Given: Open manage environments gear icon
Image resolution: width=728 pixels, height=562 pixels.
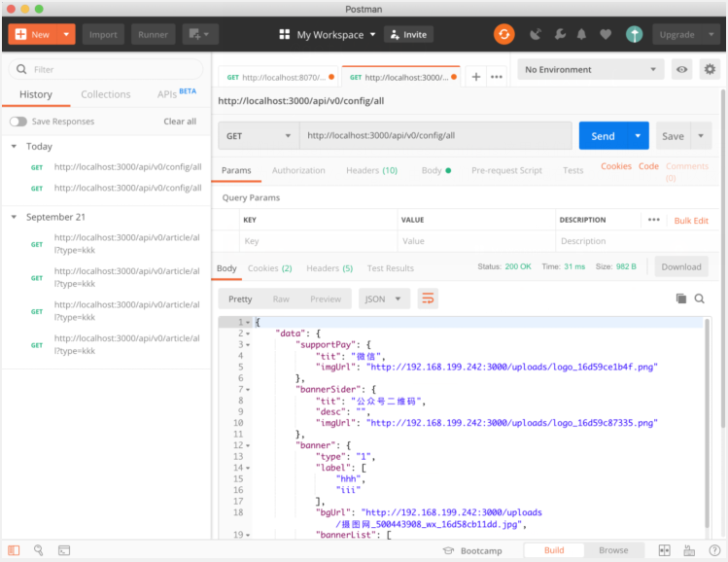Looking at the screenshot, I should [710, 70].
